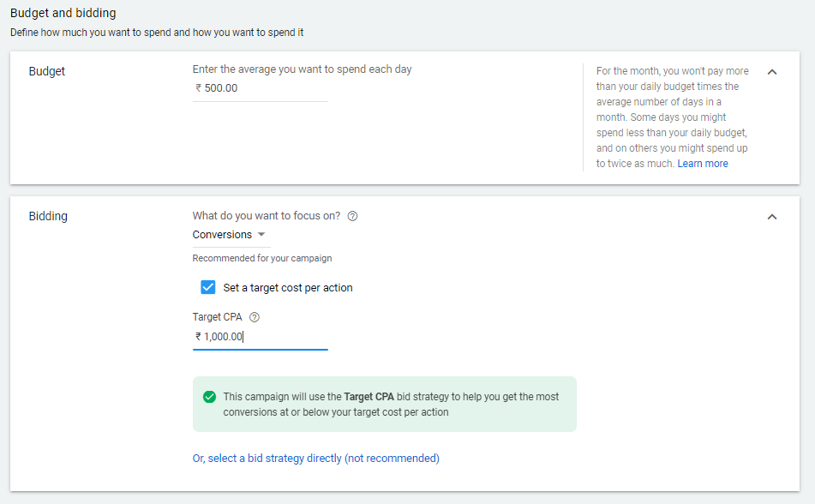
Task: Collapse the Bidding section using its chevron
Action: [772, 217]
